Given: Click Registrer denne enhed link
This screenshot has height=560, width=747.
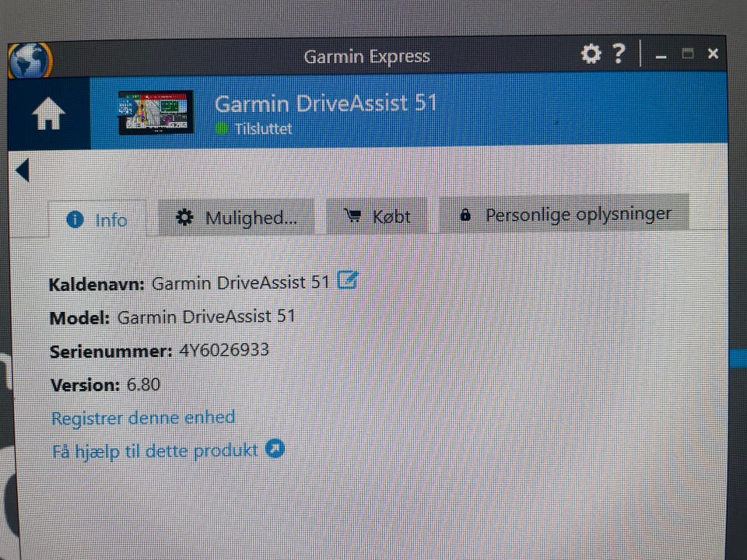Looking at the screenshot, I should click(x=143, y=418).
